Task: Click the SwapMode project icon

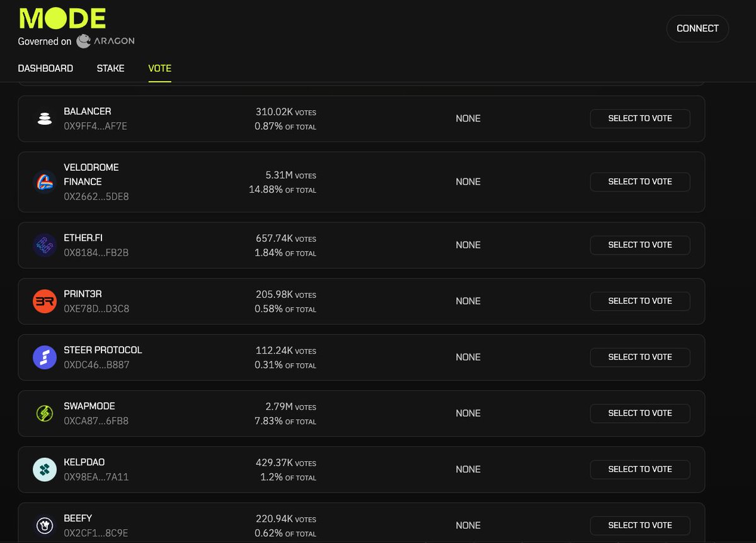Action: (x=45, y=413)
